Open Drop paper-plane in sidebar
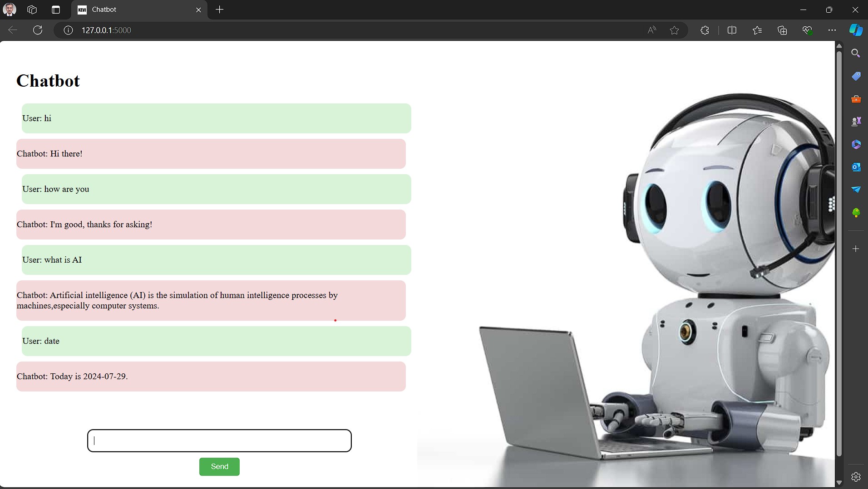This screenshot has width=868, height=489. tap(856, 190)
